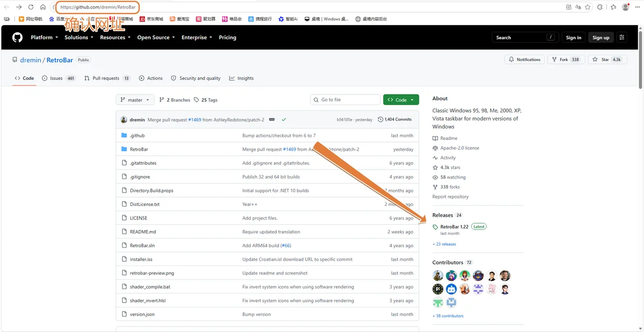644x332 pixels.
Task: Jump to the Readme link in About
Action: click(x=449, y=138)
